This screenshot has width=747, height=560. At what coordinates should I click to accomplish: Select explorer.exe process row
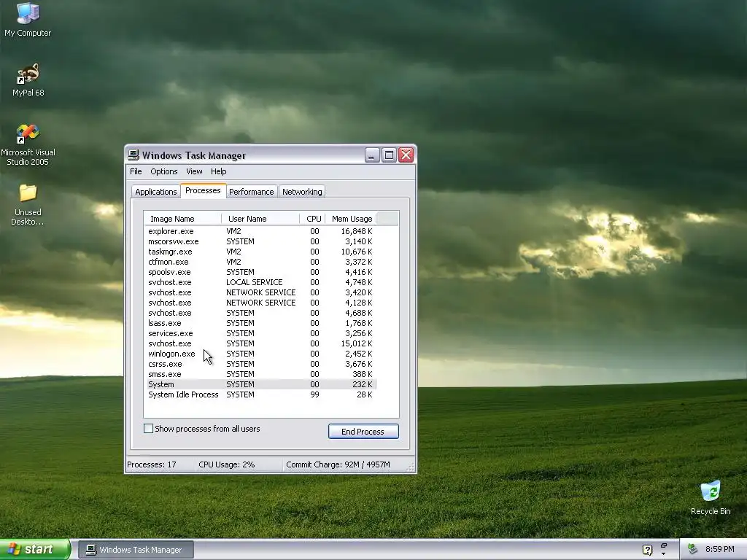(260, 231)
